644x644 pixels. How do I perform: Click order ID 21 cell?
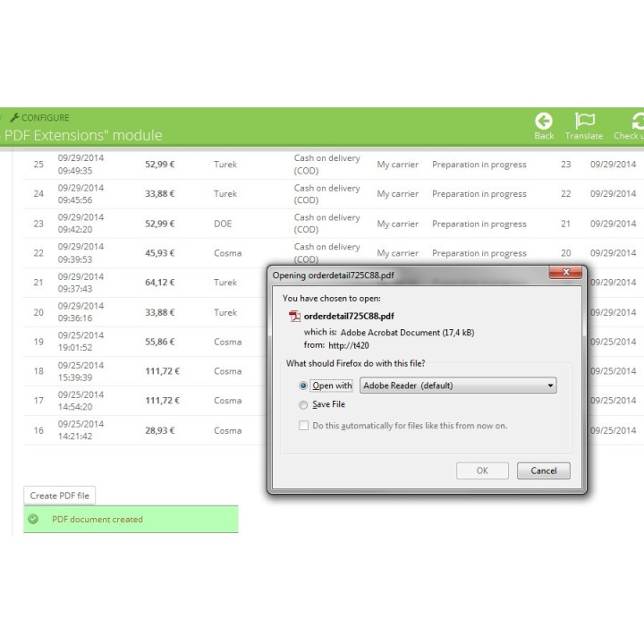click(38, 283)
